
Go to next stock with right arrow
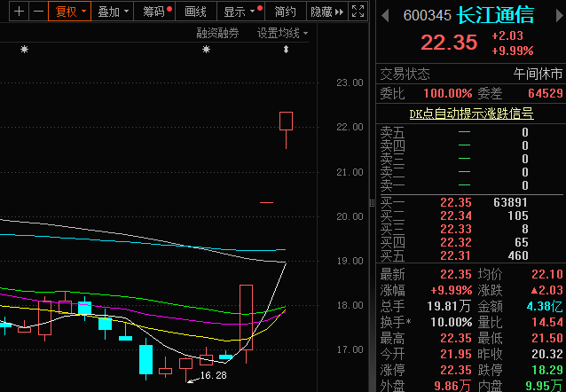pos(560,16)
